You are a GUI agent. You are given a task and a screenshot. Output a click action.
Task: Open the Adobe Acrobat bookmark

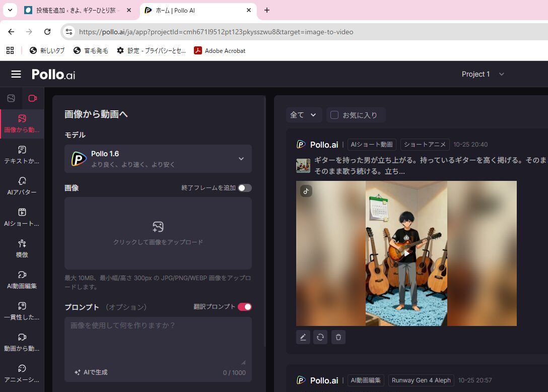pos(220,50)
